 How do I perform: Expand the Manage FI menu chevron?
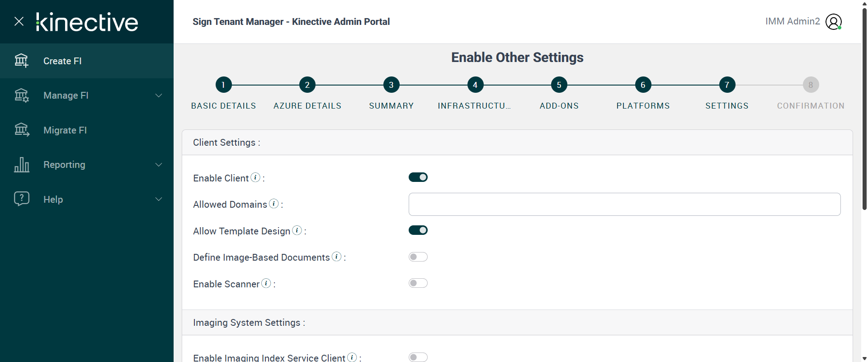[x=159, y=95]
